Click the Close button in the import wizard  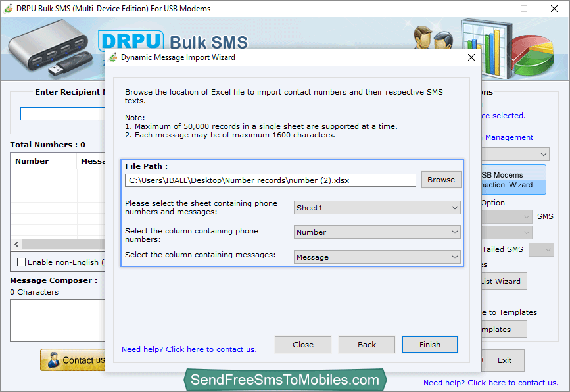[x=303, y=345]
